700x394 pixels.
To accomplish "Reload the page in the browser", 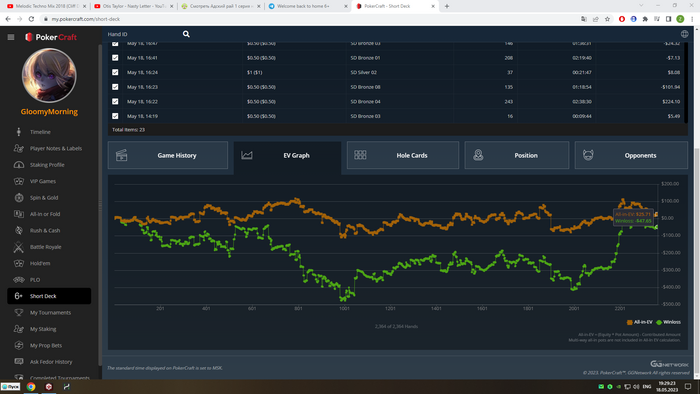I will pos(31,19).
